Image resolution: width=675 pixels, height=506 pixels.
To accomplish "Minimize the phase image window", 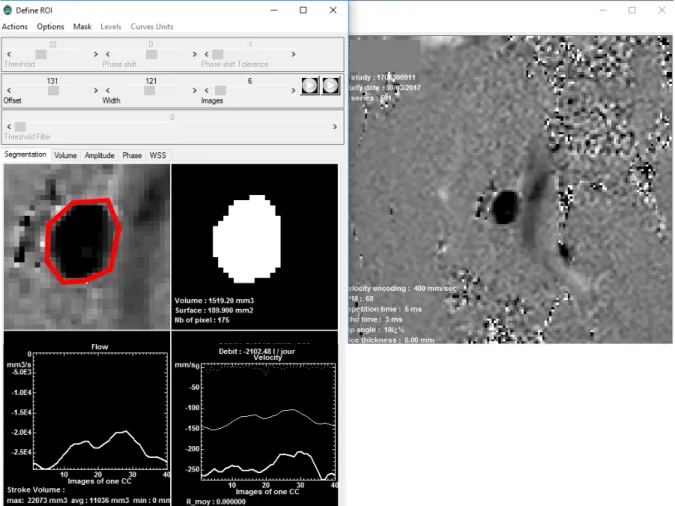I will point(603,10).
